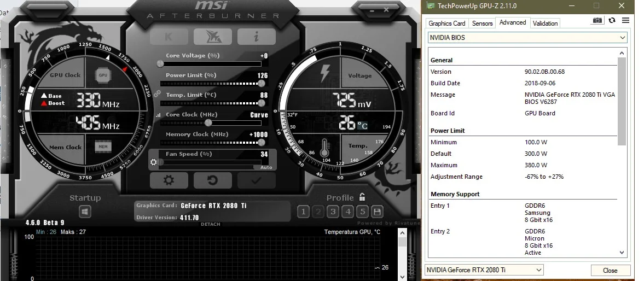
Task: Toggle the link icon between power and temp limit
Action: (156, 93)
